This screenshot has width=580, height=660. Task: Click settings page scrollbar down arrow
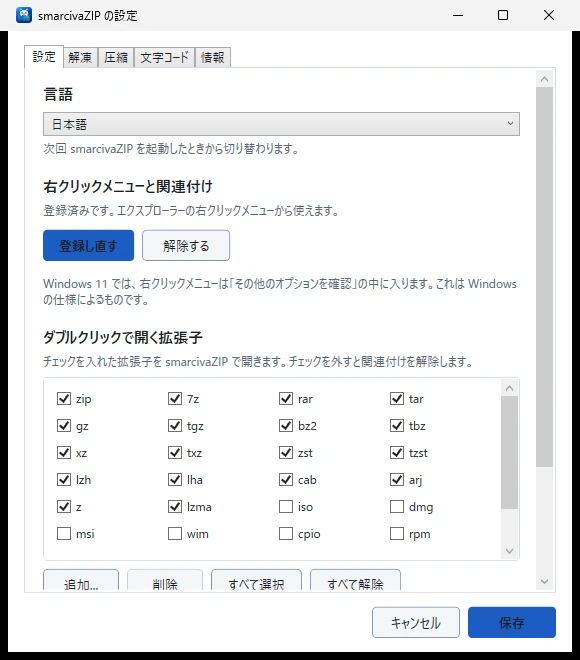point(544,582)
